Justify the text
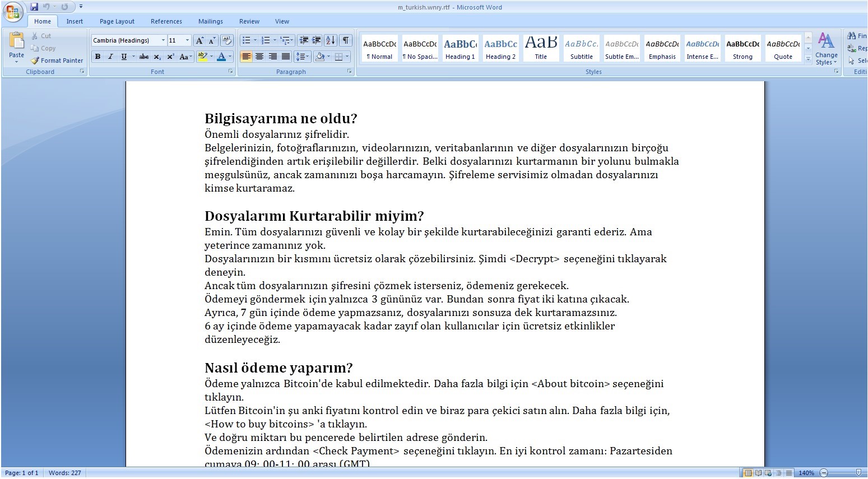The width and height of the screenshot is (868, 479). pyautogui.click(x=286, y=57)
